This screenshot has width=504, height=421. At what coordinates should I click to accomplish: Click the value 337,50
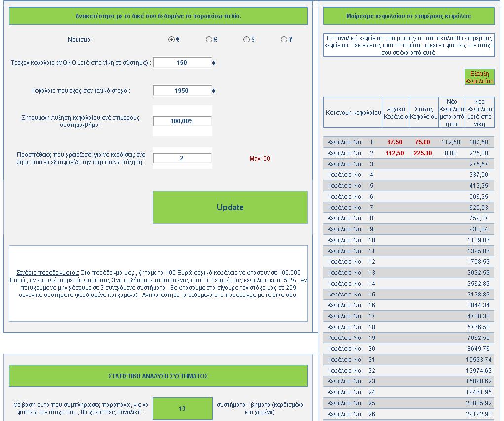479,175
